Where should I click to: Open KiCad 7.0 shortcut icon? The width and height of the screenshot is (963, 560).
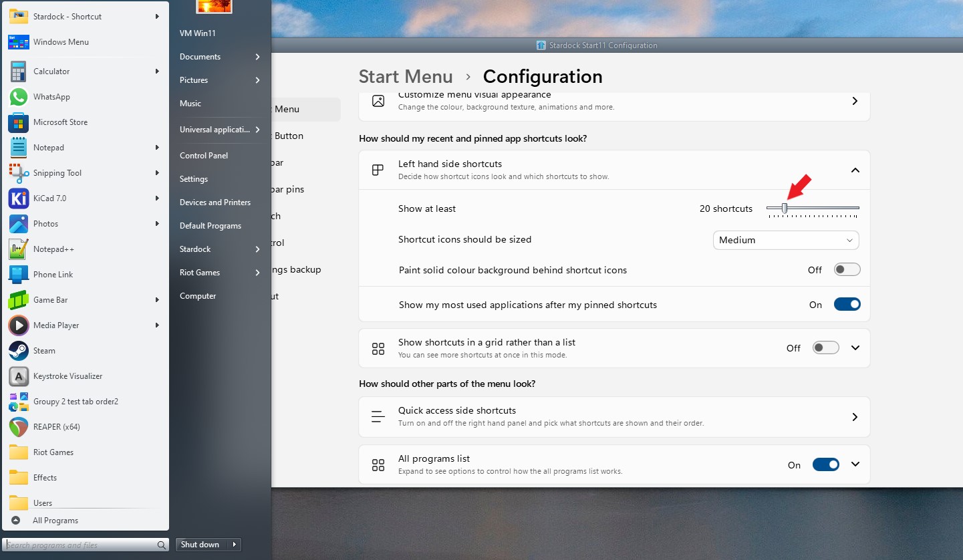pos(19,198)
